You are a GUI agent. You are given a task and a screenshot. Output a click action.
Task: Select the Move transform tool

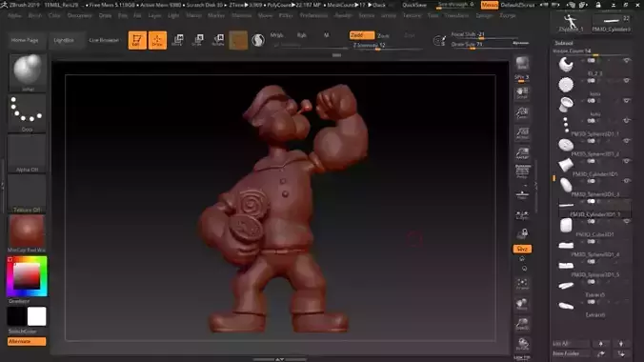coord(177,40)
